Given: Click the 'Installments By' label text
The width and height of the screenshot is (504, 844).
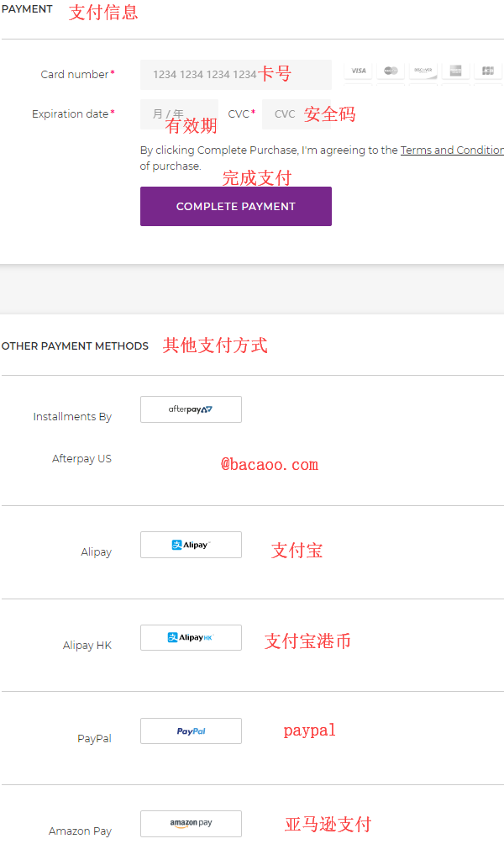Looking at the screenshot, I should (72, 417).
